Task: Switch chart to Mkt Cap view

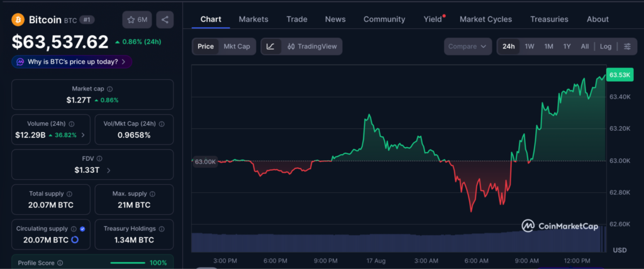Action: tap(236, 47)
